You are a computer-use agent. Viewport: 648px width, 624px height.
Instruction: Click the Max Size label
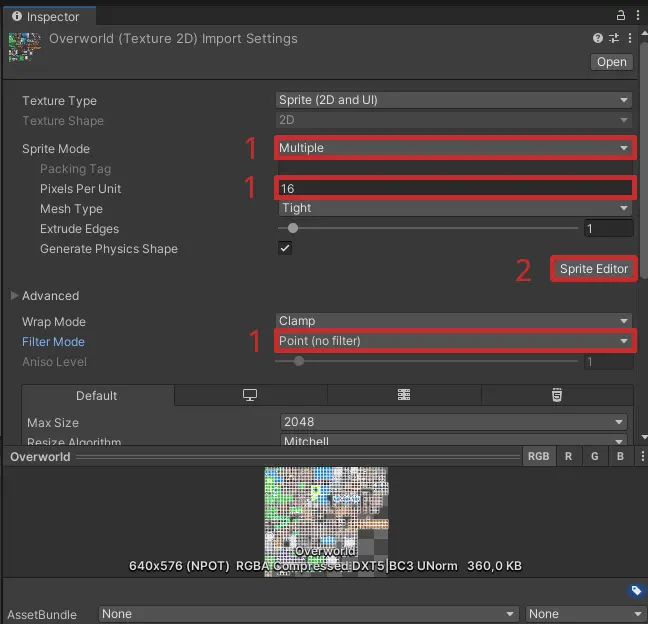pyautogui.click(x=52, y=423)
